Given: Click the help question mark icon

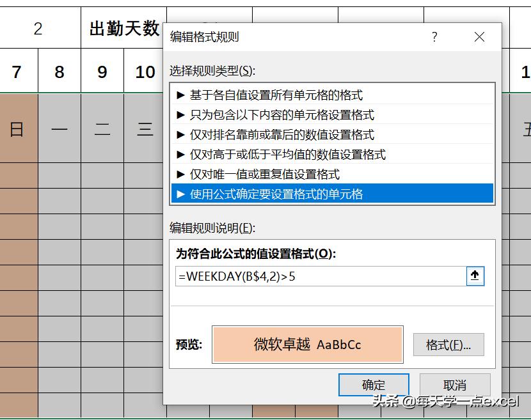Looking at the screenshot, I should (x=434, y=37).
